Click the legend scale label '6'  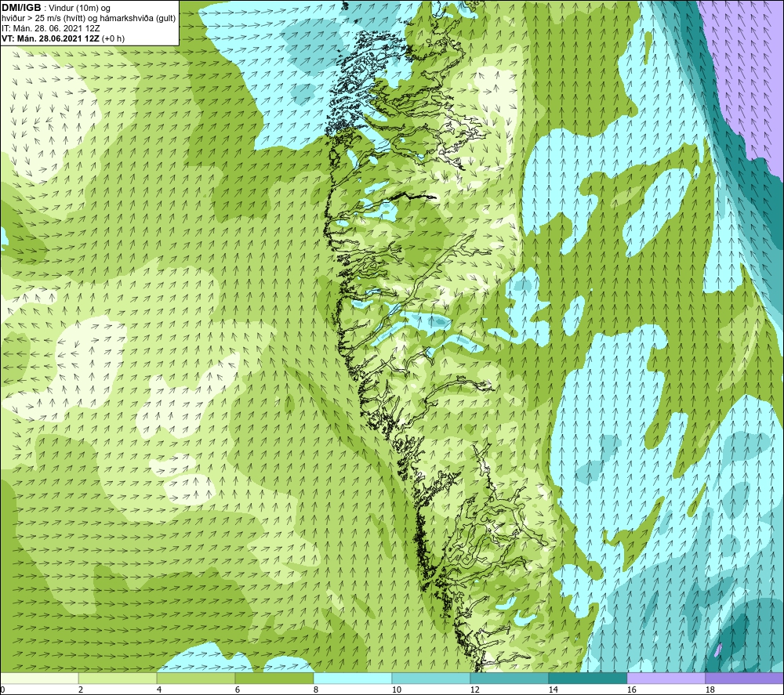(238, 690)
